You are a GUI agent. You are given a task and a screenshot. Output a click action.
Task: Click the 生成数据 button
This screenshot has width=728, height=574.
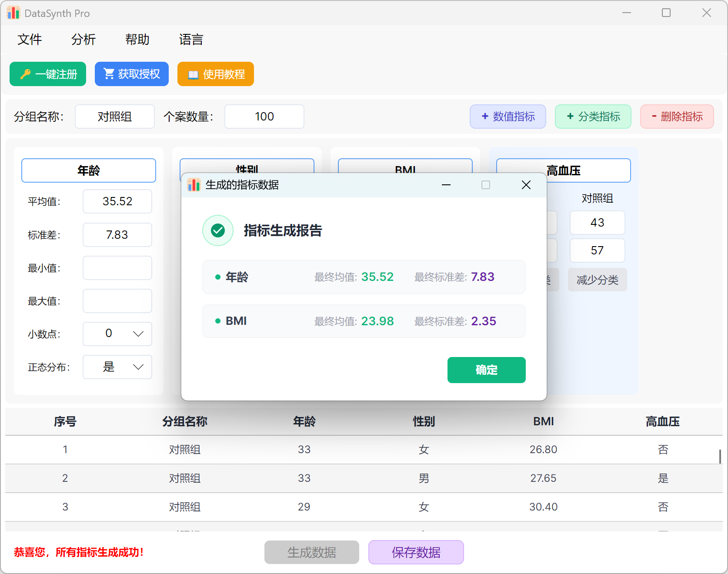coord(312,552)
